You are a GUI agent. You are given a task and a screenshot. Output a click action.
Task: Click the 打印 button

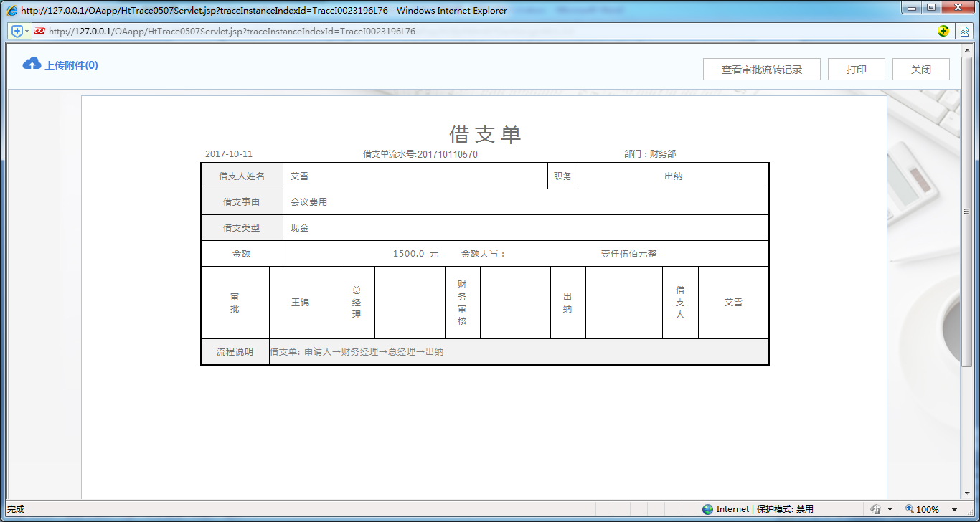pos(856,69)
